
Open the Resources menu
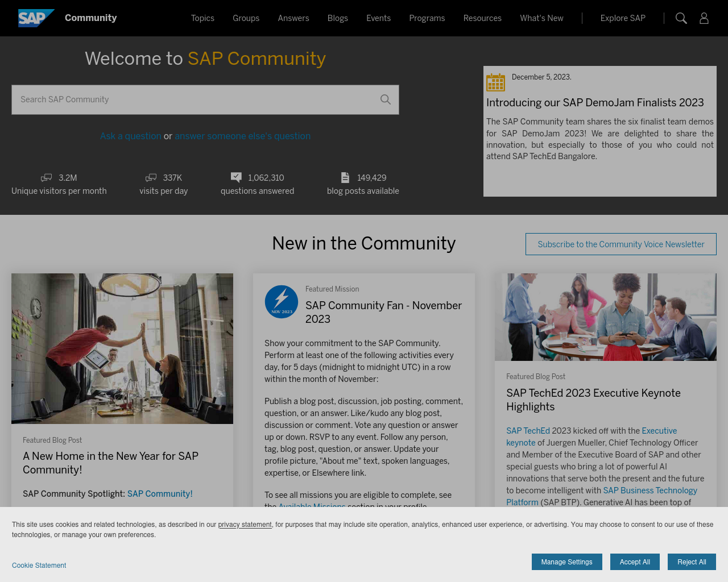pos(482,18)
